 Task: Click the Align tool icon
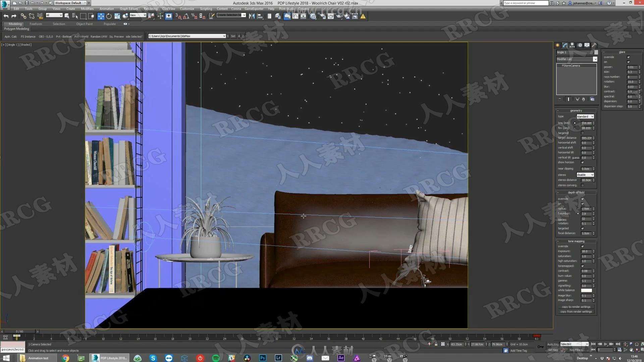[x=260, y=16]
